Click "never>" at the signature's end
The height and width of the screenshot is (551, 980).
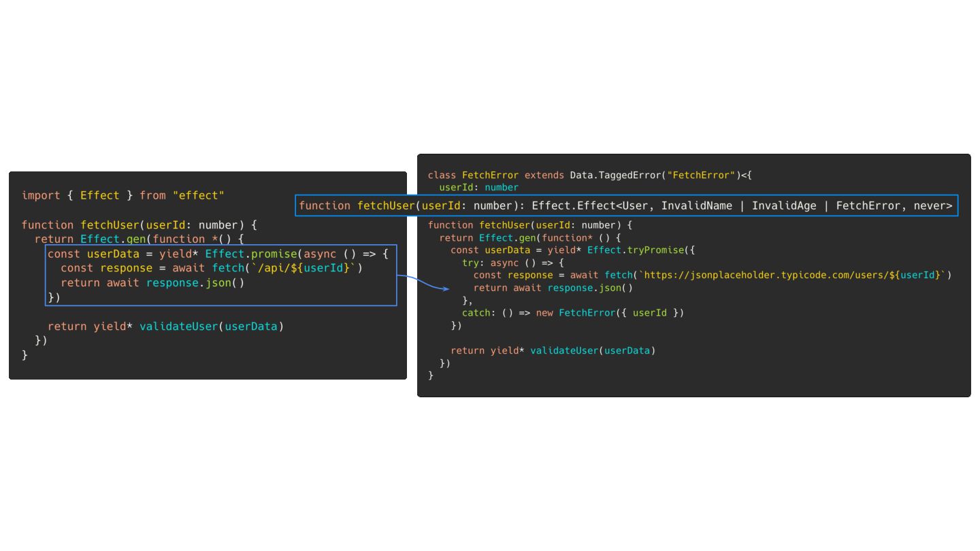[932, 205]
